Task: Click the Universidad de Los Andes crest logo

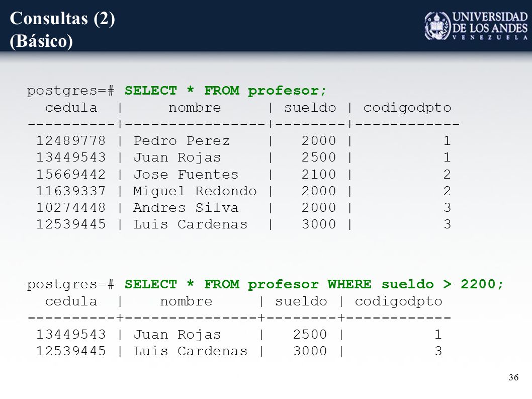Action: point(437,26)
